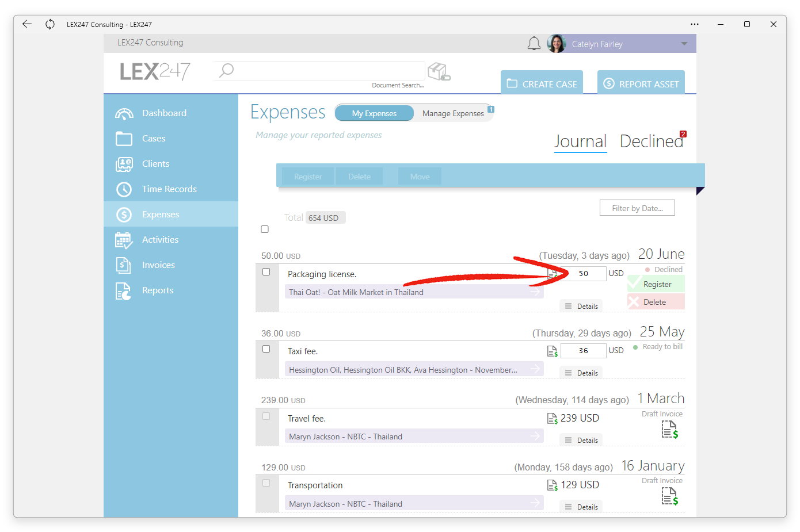Screen dimensions: 800x532
Task: Refresh the page with the reload icon
Action: pyautogui.click(x=50, y=24)
